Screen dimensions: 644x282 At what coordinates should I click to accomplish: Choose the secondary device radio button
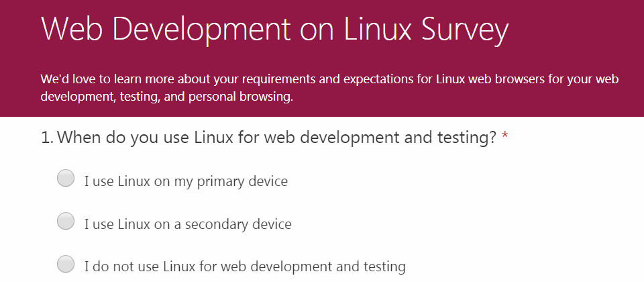click(66, 221)
